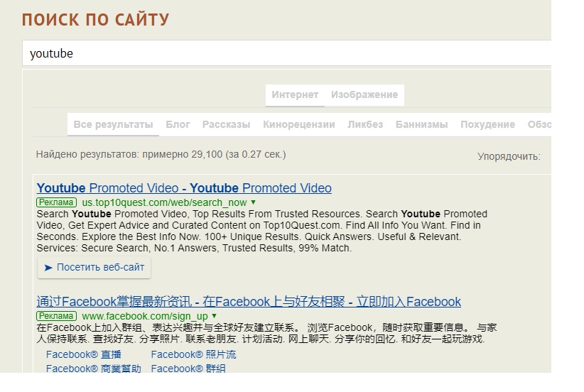Open the Упорядочить sort dropdown

(509, 156)
